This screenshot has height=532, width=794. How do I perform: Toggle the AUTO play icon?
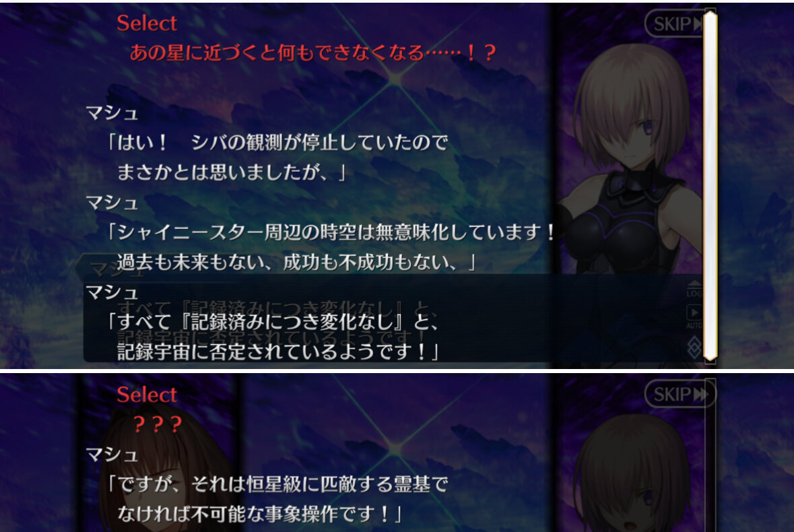pyautogui.click(x=694, y=317)
